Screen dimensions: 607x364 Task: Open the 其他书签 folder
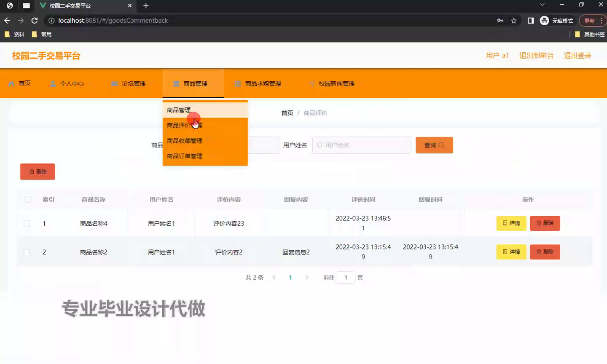click(x=590, y=35)
